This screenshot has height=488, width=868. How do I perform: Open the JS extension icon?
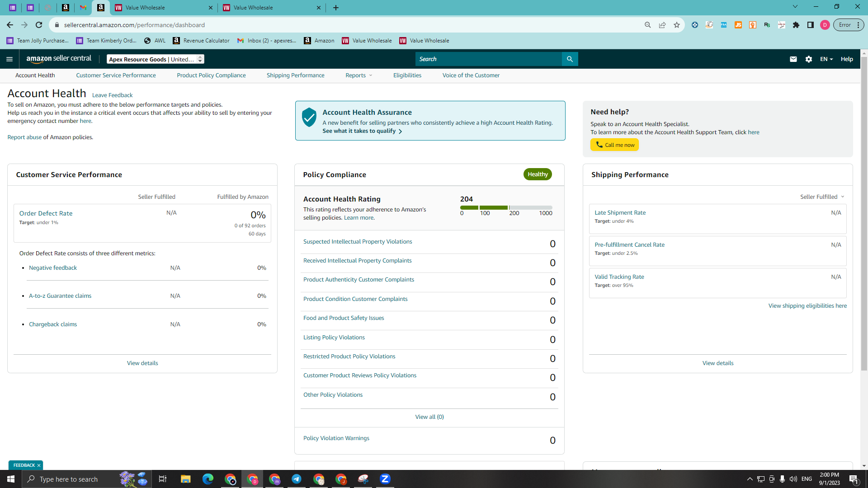(x=738, y=25)
